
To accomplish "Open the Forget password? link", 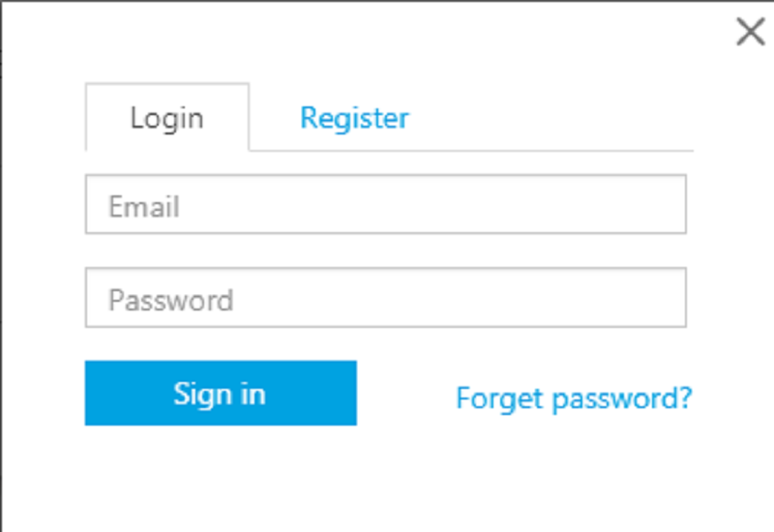I will tap(574, 399).
